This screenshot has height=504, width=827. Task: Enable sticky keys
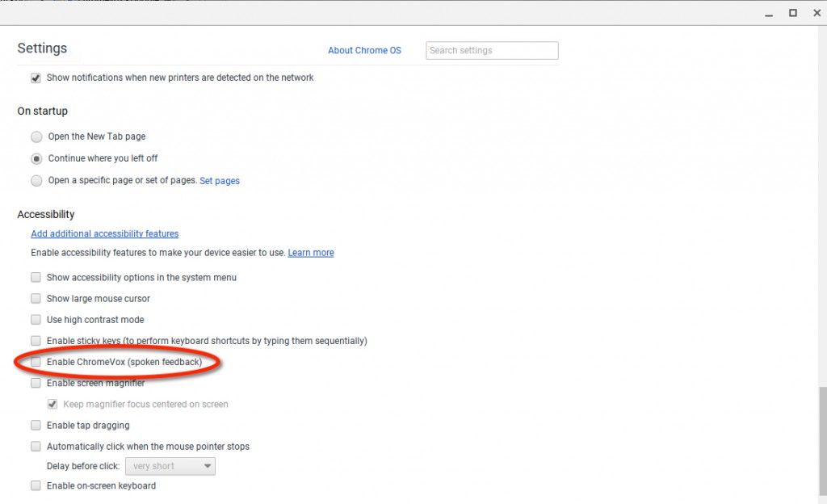point(36,340)
